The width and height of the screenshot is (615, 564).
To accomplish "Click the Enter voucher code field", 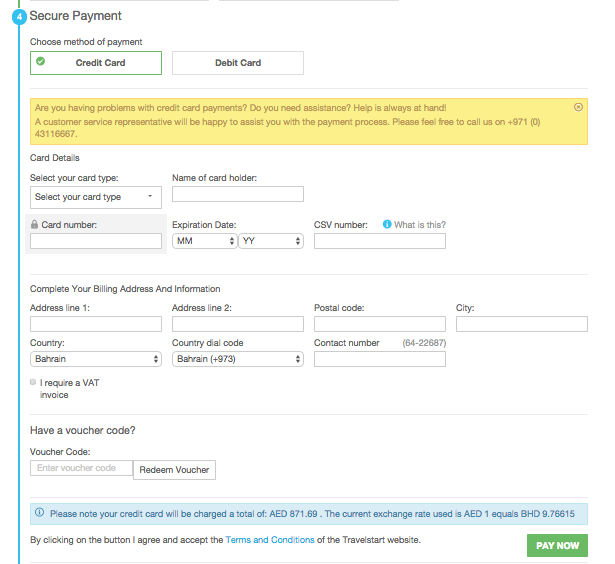I will click(82, 468).
